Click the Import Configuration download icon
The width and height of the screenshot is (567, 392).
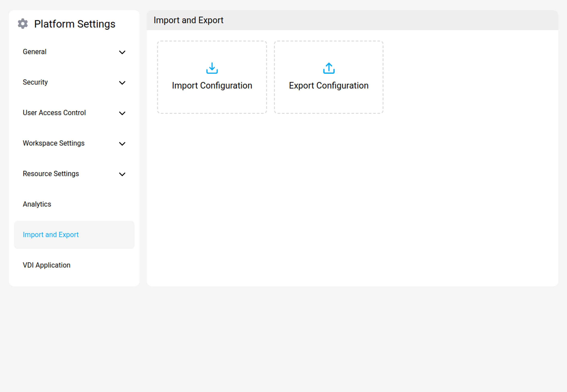[x=212, y=68]
